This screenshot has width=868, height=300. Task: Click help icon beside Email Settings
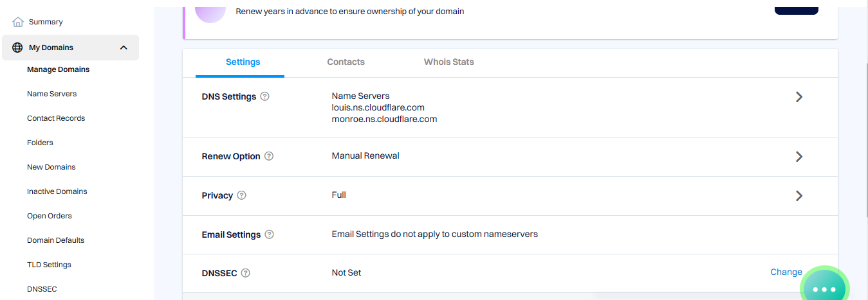click(269, 234)
